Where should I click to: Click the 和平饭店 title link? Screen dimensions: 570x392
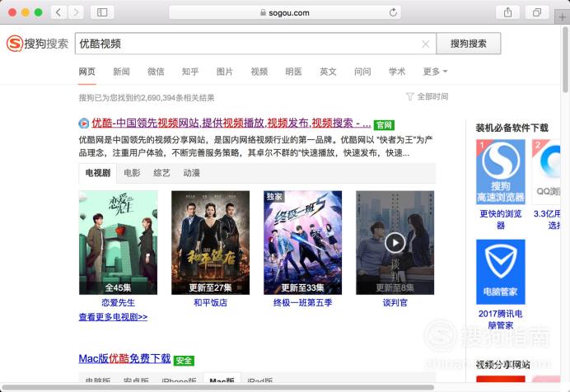coord(211,302)
